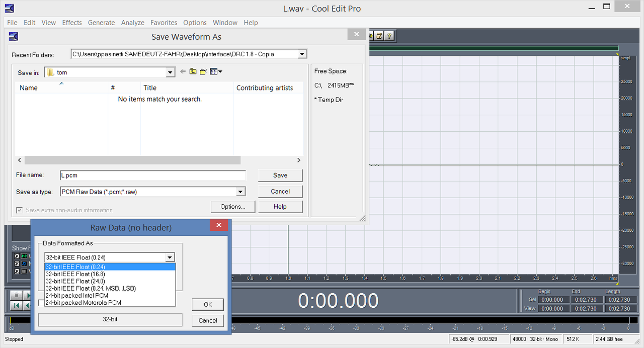Go back to last folder visited
This screenshot has height=348, width=644.
click(x=183, y=72)
